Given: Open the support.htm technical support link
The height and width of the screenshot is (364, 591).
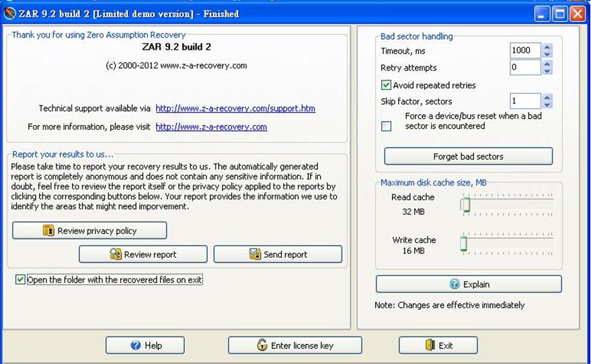Looking at the screenshot, I should point(235,108).
